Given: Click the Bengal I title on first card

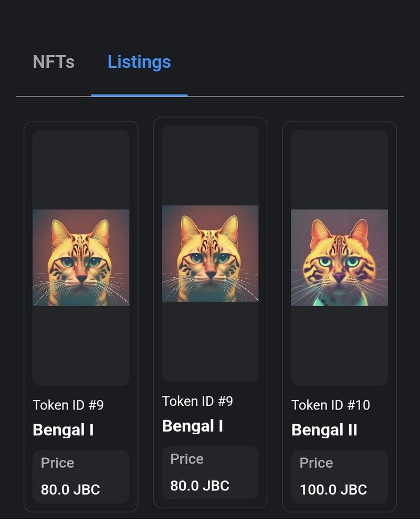Looking at the screenshot, I should 64,430.
